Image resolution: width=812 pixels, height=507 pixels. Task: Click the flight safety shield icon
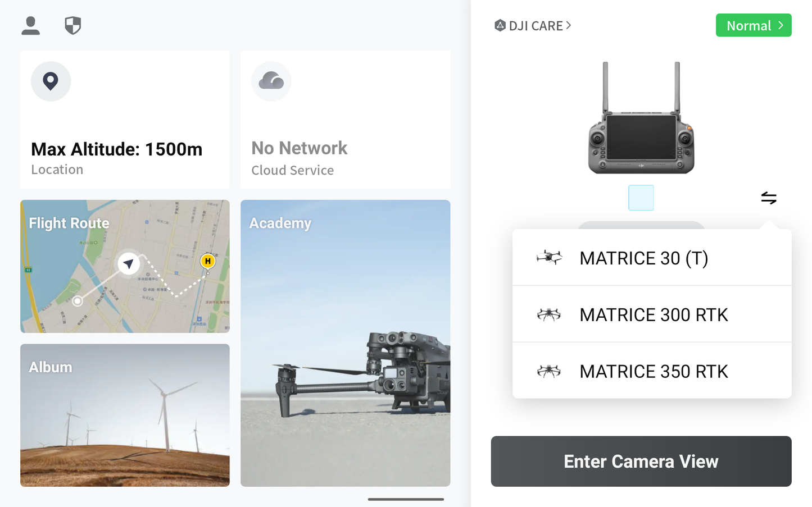[x=73, y=25]
